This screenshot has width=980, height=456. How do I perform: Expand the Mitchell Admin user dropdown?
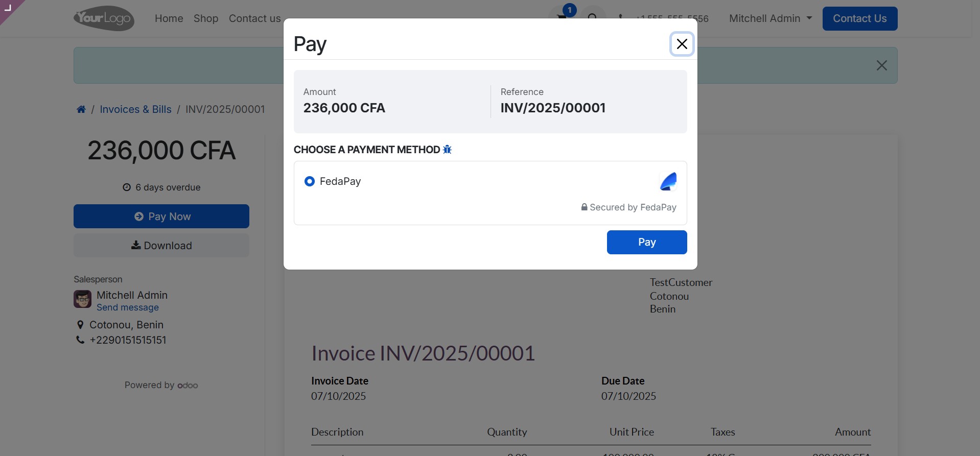770,18
